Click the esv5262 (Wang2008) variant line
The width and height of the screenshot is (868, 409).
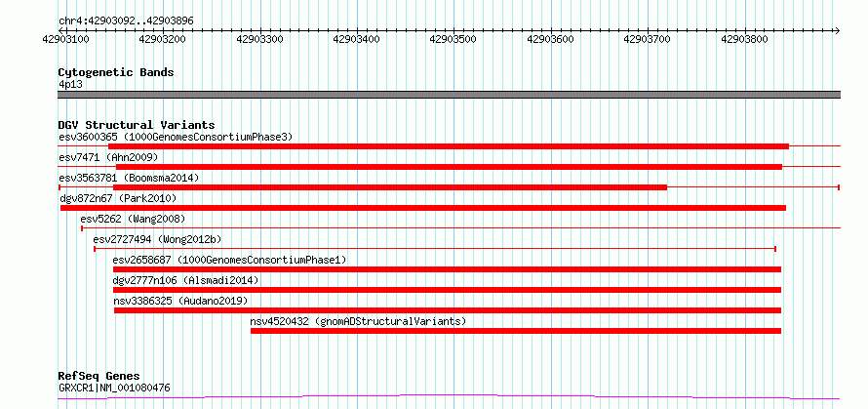[x=460, y=227]
